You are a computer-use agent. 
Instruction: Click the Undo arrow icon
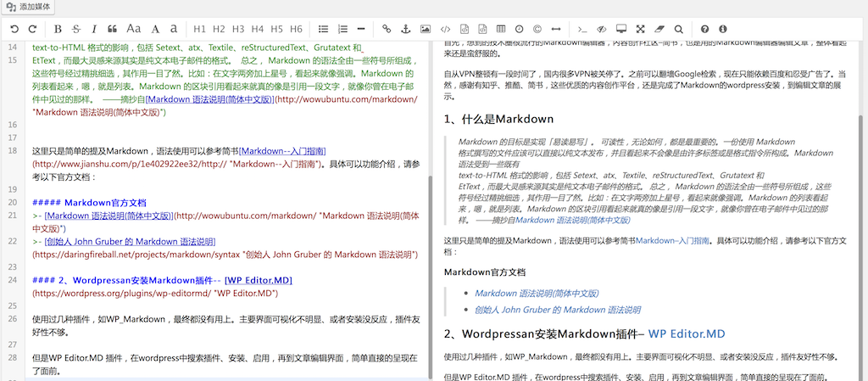(14, 29)
